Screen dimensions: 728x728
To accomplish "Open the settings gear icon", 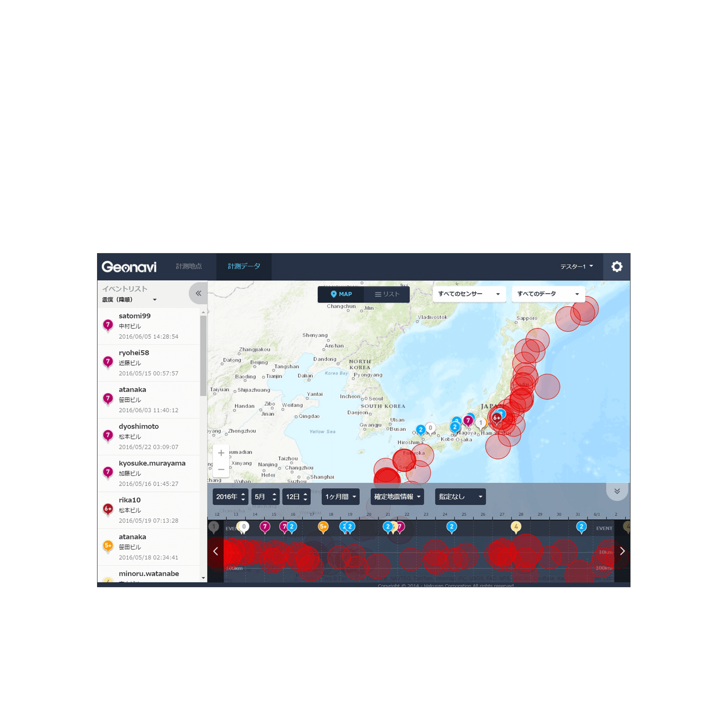I will pos(616,267).
